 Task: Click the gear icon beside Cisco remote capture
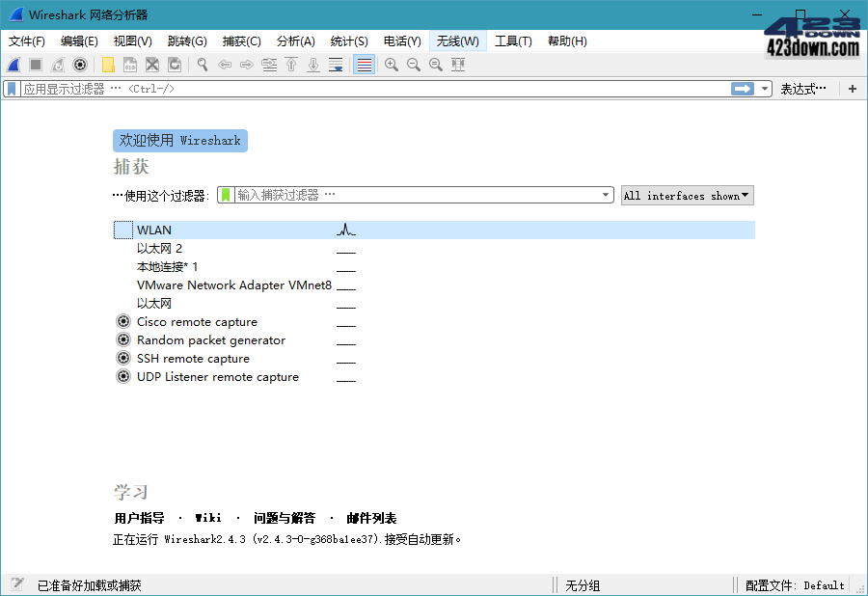tap(123, 321)
